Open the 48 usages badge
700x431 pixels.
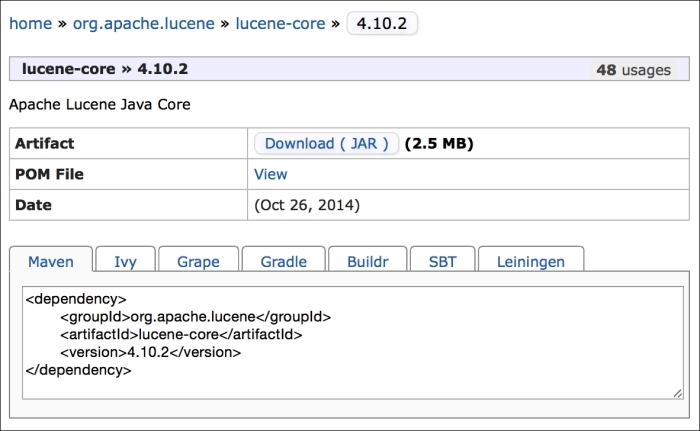634,70
